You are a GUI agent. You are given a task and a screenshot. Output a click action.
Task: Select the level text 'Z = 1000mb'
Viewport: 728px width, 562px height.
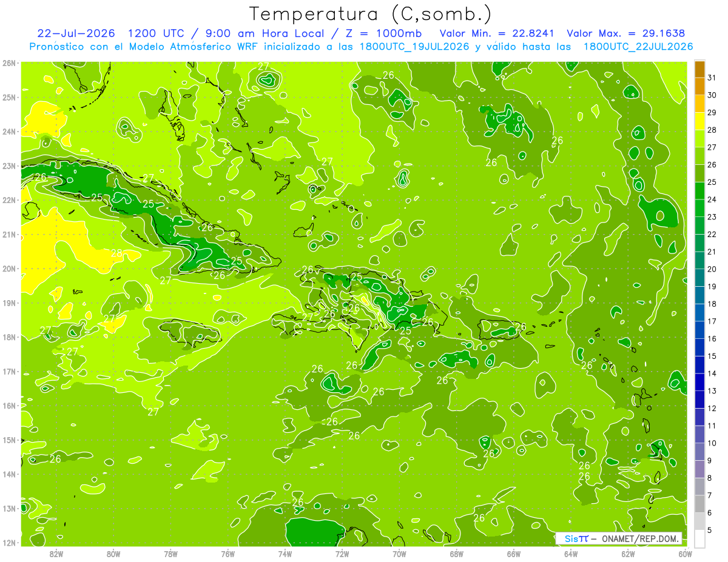click(383, 33)
